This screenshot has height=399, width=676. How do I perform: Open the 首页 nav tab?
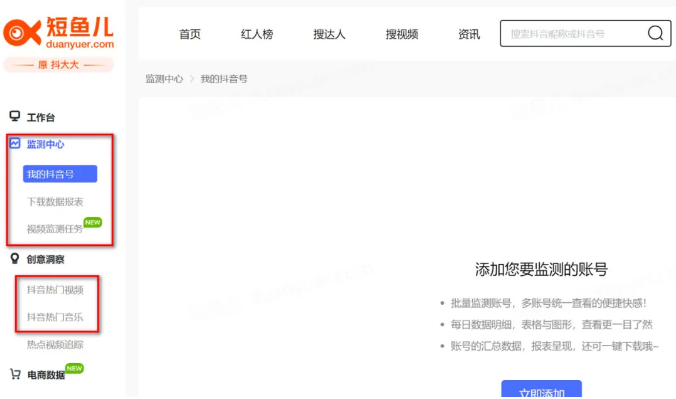(x=190, y=34)
